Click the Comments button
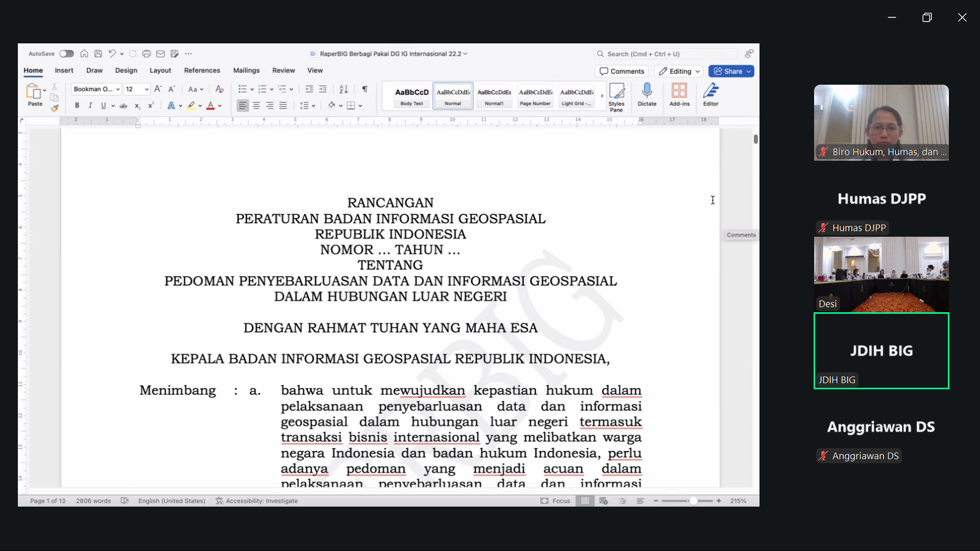The height and width of the screenshot is (551, 980). [622, 71]
